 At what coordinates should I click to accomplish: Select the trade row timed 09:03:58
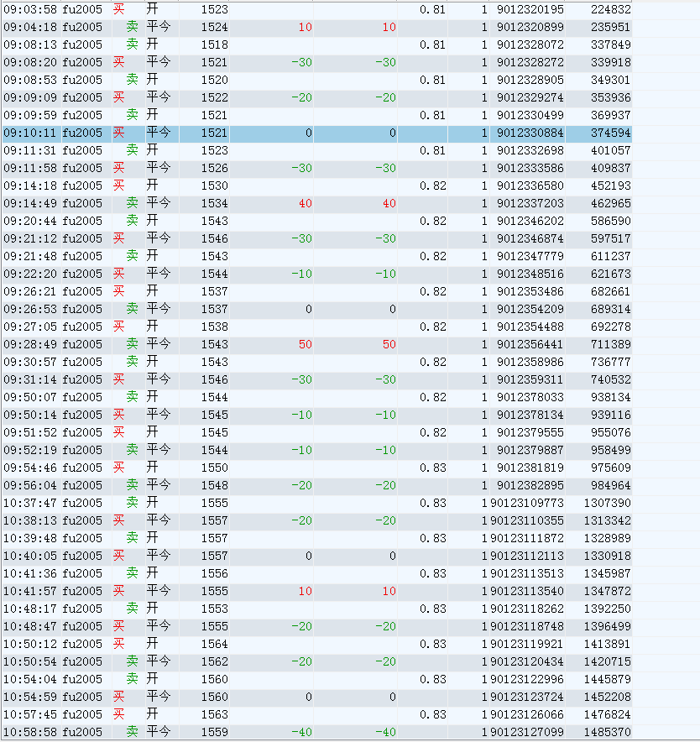[316, 9]
